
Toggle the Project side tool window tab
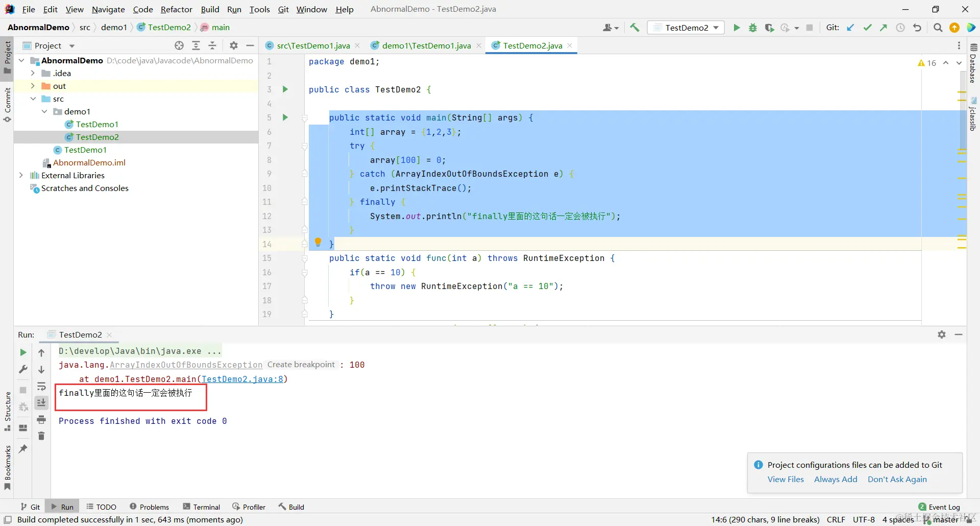pyautogui.click(x=7, y=57)
